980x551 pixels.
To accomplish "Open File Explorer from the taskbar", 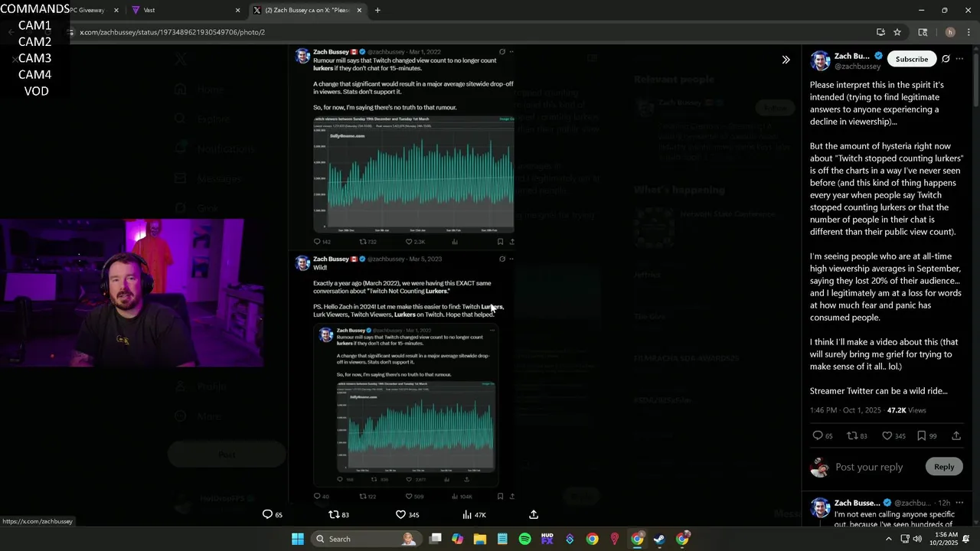I will (479, 539).
